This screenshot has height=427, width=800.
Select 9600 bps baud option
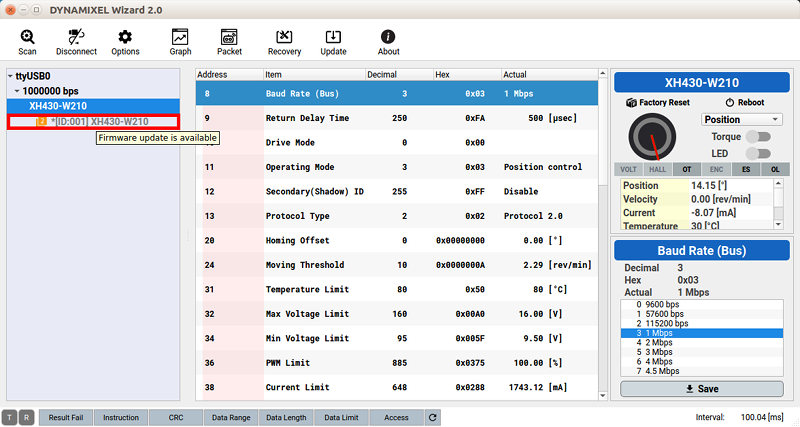pos(702,304)
